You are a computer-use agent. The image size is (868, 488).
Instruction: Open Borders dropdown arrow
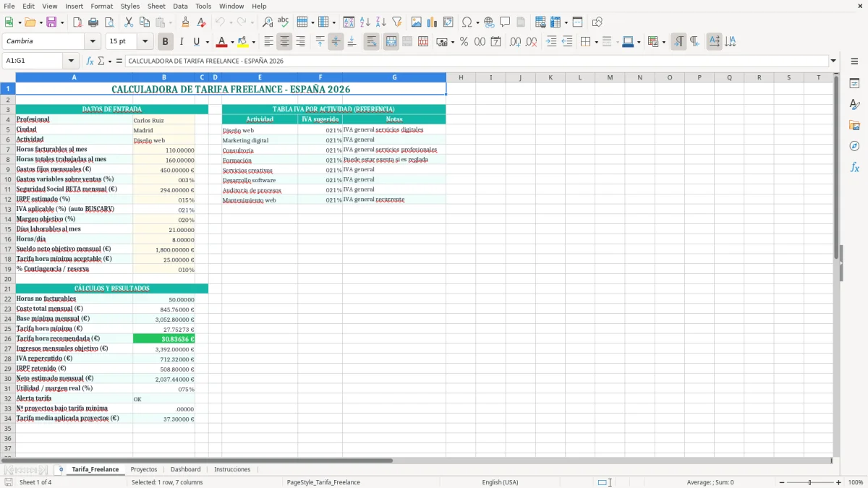pos(597,42)
